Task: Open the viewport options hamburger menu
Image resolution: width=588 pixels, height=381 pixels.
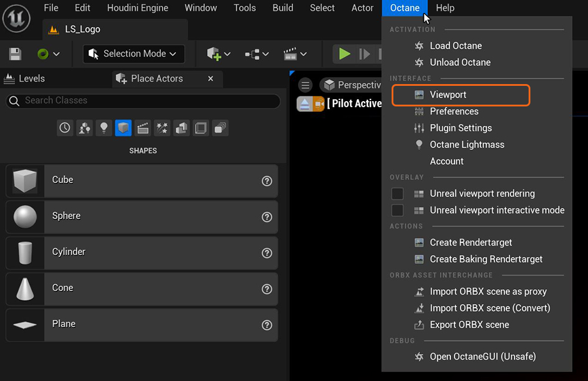Action: [x=305, y=85]
